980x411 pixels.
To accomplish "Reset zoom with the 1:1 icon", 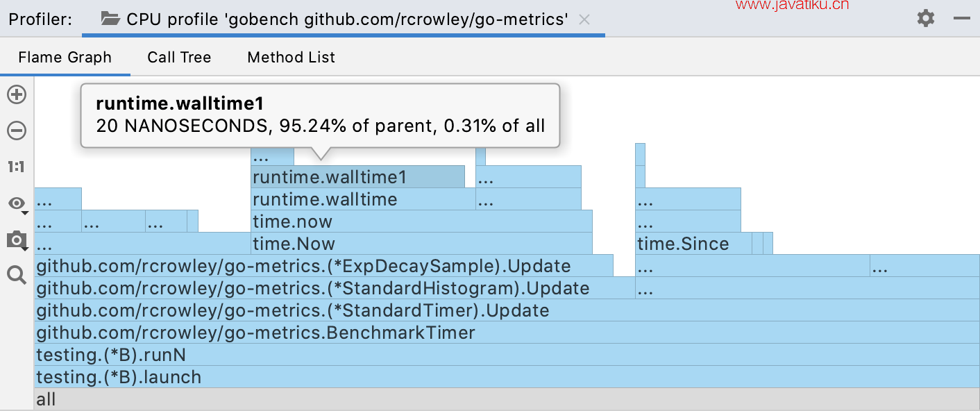I will [17, 167].
